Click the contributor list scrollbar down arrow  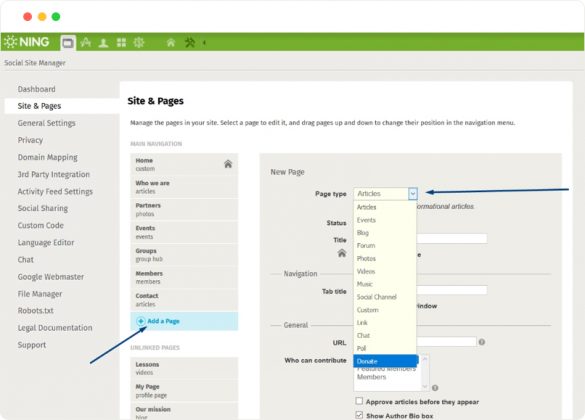click(x=425, y=386)
